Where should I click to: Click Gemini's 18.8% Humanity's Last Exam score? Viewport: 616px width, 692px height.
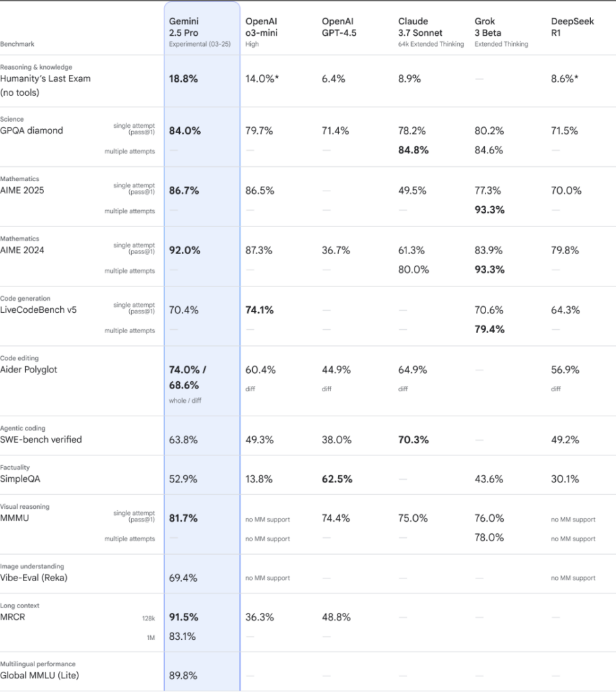coord(183,79)
